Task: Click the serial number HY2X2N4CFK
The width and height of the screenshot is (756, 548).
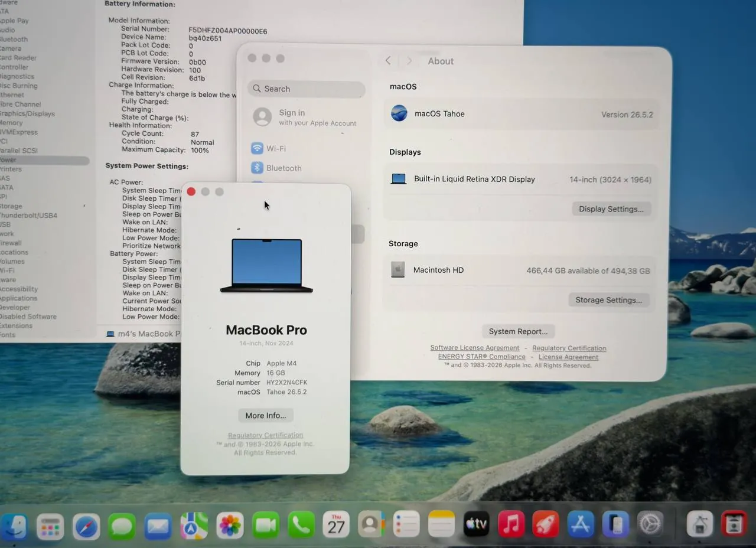Action: point(286,382)
